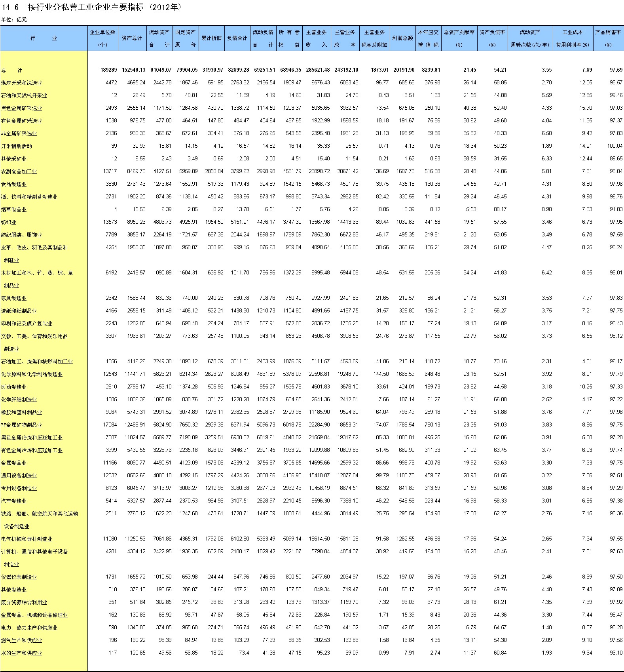
Task: Click the total revenue value 285621.48
Action: pyautogui.click(x=318, y=70)
